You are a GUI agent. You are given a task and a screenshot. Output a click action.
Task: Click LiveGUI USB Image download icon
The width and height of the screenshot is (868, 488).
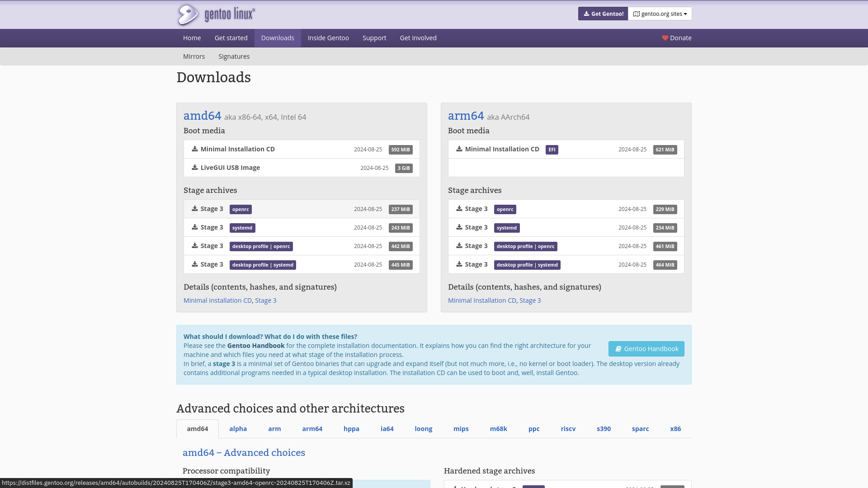pos(195,168)
